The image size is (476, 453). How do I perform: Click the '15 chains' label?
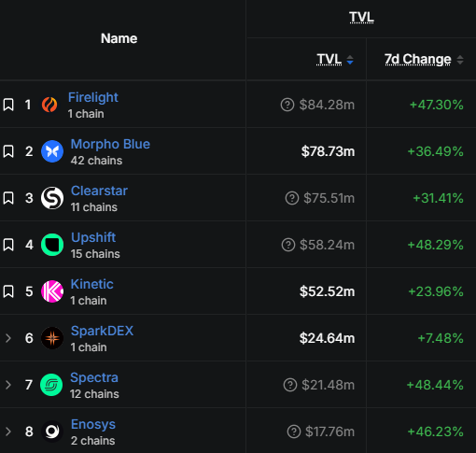pos(95,254)
